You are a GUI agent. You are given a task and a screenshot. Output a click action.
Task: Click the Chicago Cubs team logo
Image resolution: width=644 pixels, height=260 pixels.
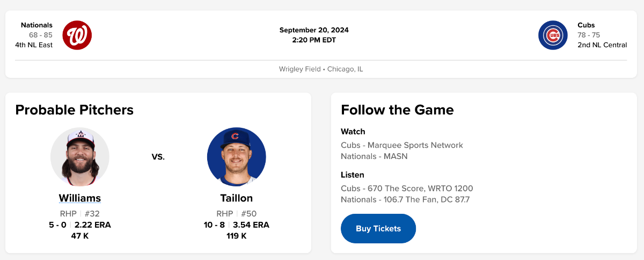pyautogui.click(x=553, y=35)
